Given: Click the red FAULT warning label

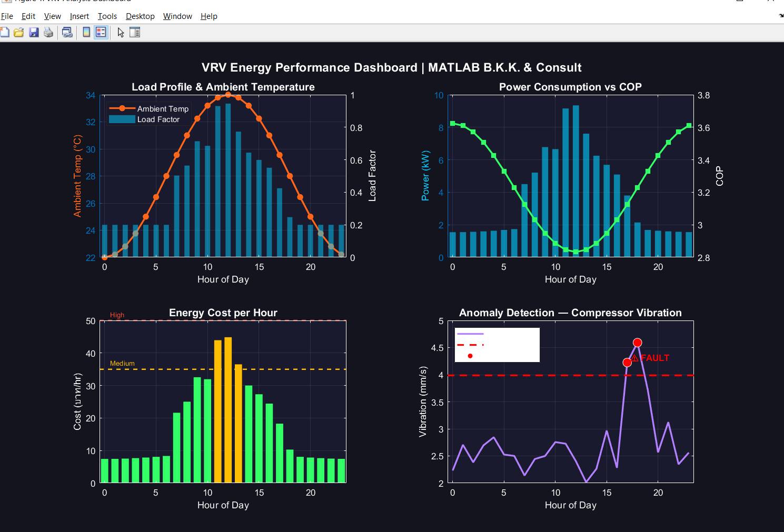Looking at the screenshot, I should 650,358.
